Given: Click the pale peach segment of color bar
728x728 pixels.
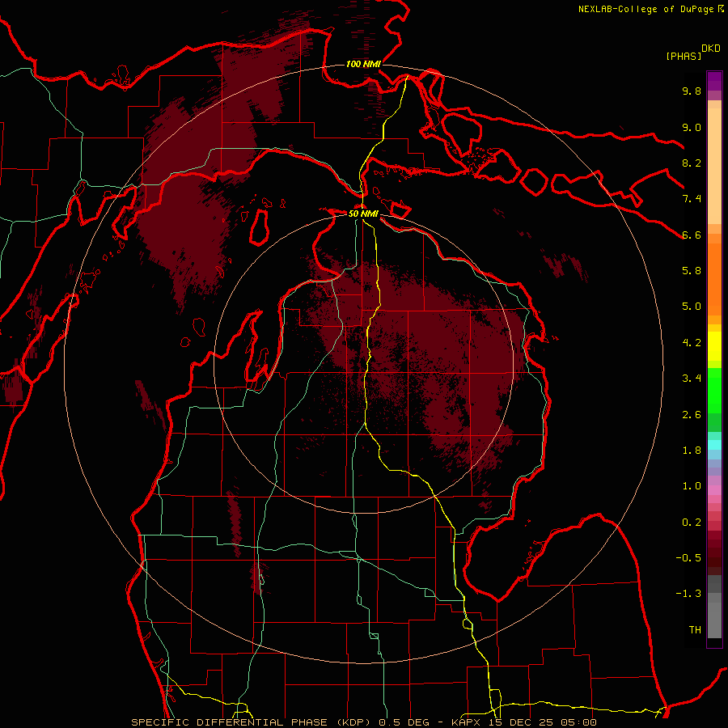Looking at the screenshot, I should point(714,166).
